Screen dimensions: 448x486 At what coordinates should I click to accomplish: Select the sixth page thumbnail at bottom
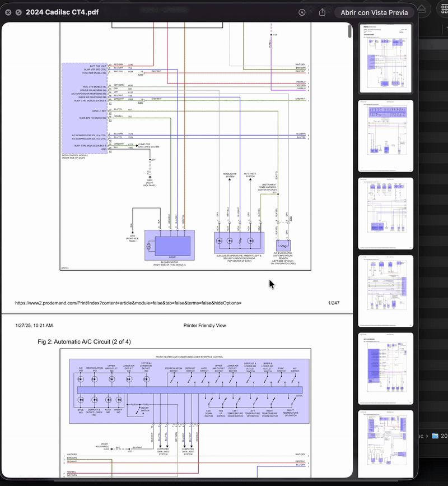(x=385, y=443)
